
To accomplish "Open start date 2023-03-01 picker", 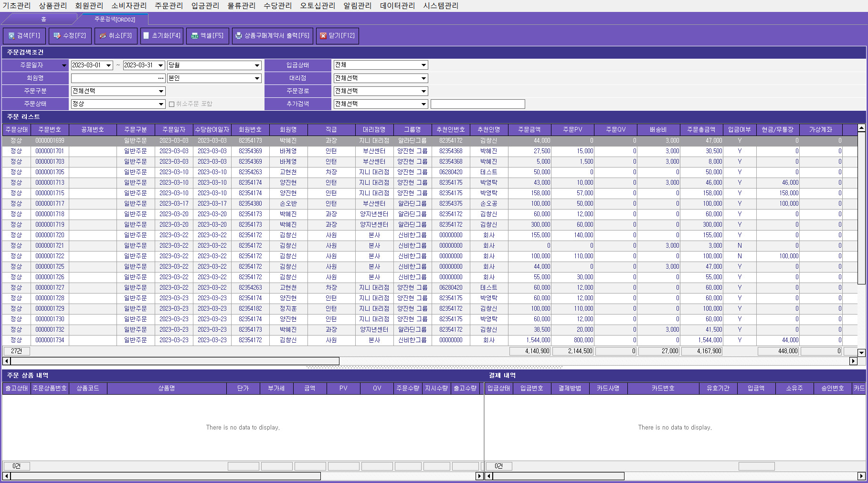I will click(x=109, y=65).
